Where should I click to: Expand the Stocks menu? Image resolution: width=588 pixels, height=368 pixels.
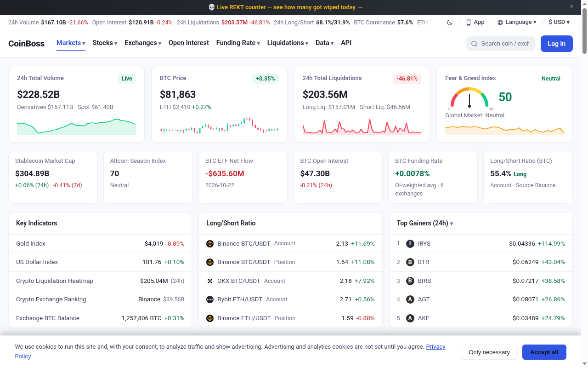click(x=105, y=43)
